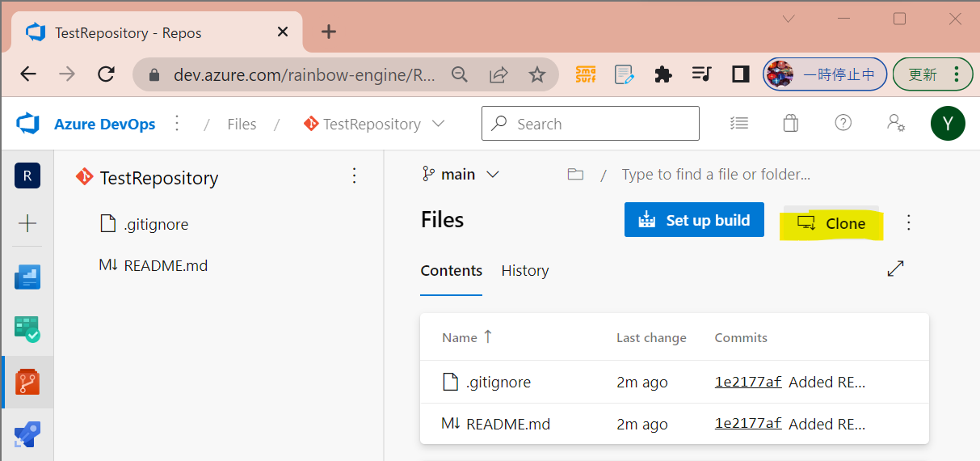
Task: Click '2m ago' in .gitignore row
Action: click(642, 383)
